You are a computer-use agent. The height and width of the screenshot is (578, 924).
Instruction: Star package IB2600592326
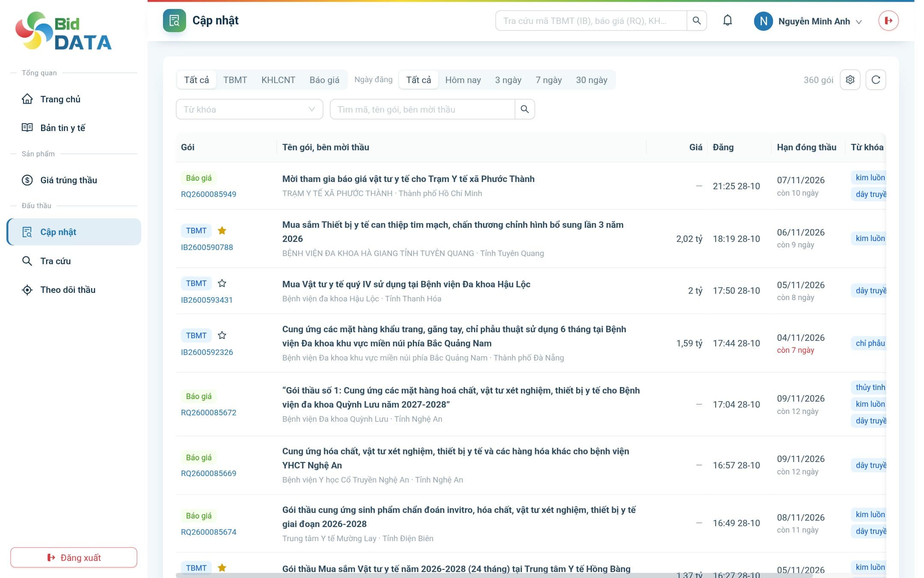click(x=222, y=336)
